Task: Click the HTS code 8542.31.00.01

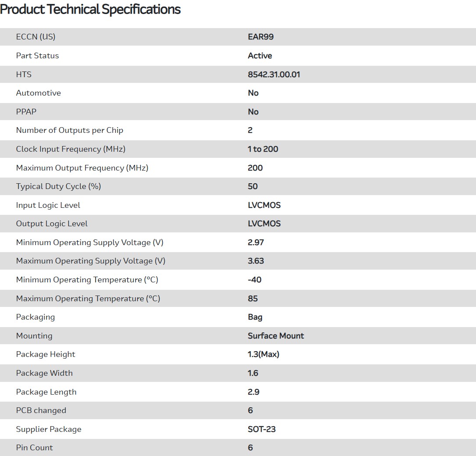Action: point(274,75)
